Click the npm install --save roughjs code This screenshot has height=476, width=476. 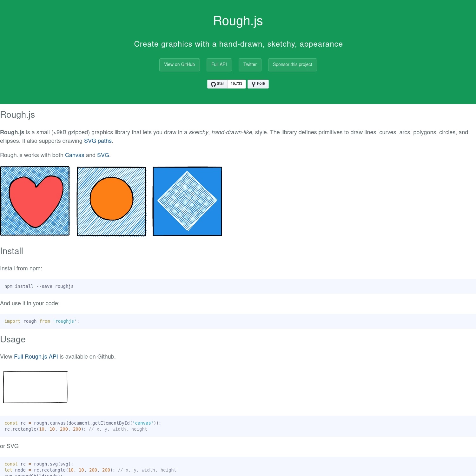[39, 286]
